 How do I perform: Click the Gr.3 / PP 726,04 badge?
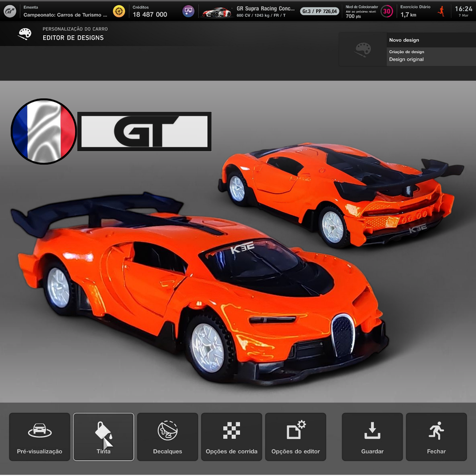pyautogui.click(x=320, y=11)
